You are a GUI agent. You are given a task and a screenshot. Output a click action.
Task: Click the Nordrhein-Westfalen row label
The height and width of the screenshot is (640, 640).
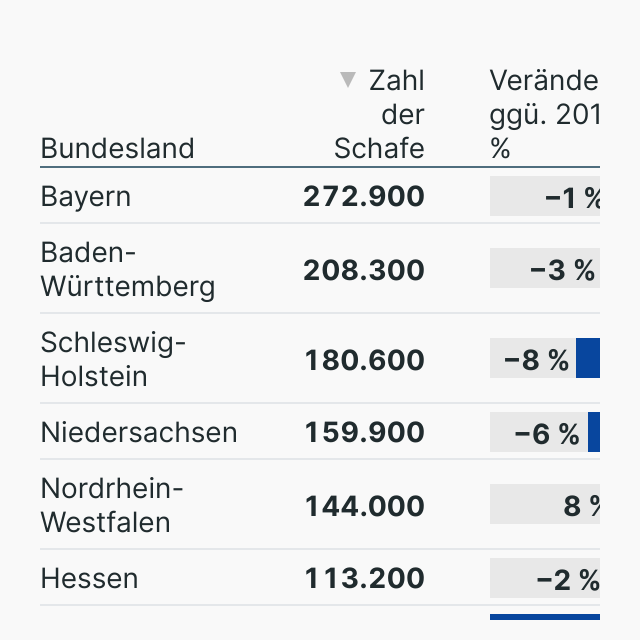(112, 506)
